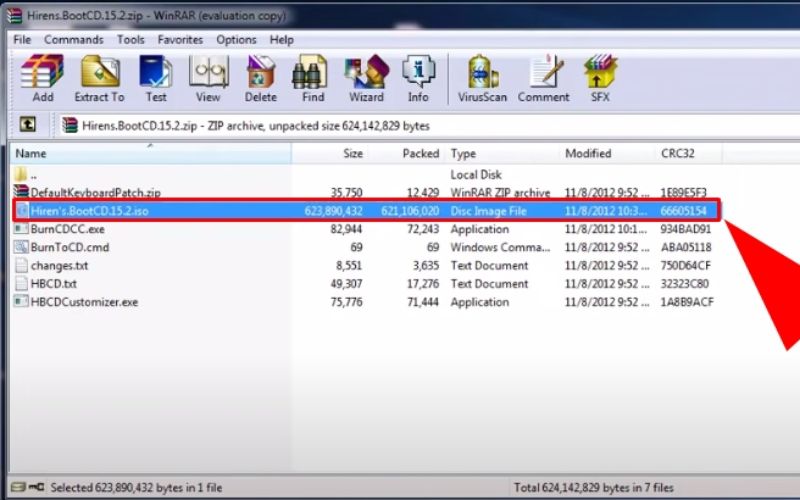The width and height of the screenshot is (800, 500).
Task: Click the size value 49,307
Action: (x=346, y=284)
